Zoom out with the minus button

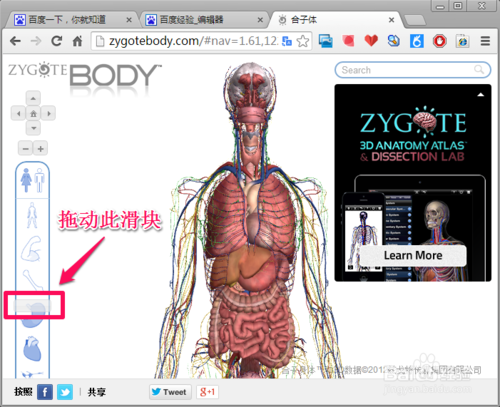26,149
